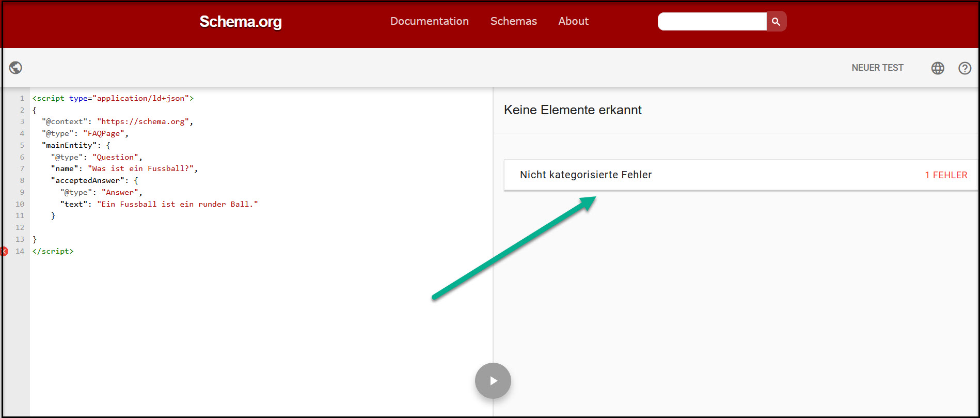
Task: Click the magnifier search button
Action: [776, 21]
